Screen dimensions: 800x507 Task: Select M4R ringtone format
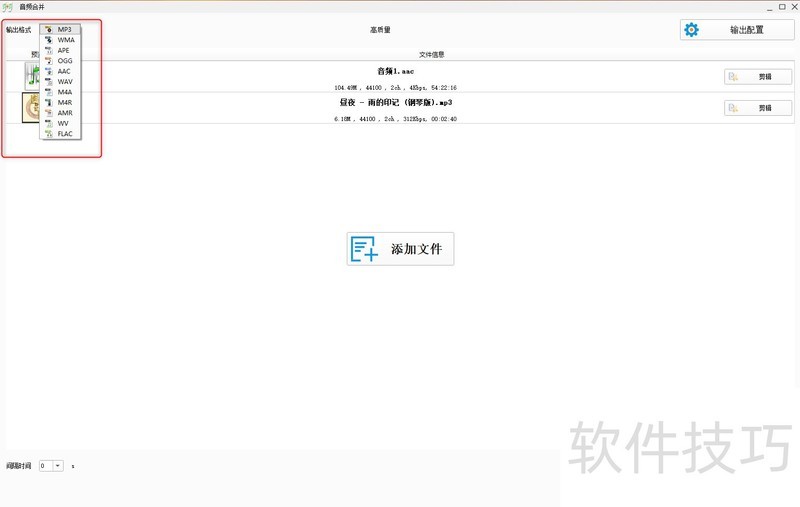[x=60, y=103]
